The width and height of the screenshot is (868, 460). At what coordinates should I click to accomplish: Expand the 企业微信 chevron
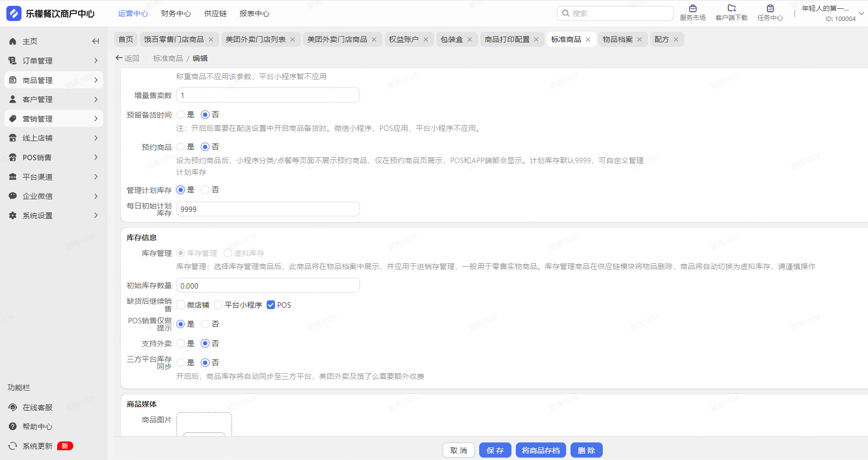point(96,196)
